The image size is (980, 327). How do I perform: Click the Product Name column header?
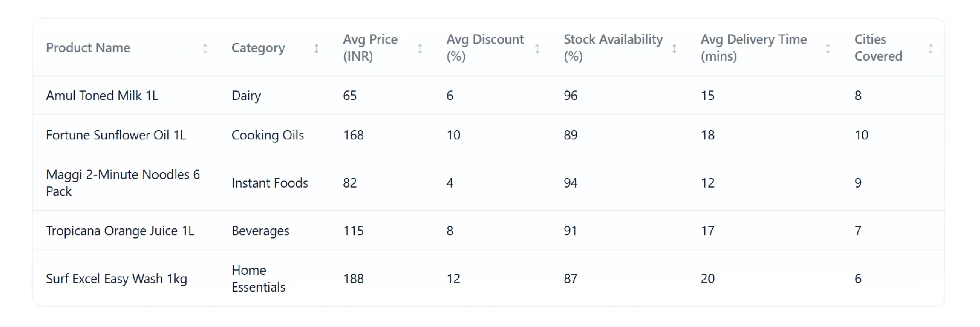88,48
